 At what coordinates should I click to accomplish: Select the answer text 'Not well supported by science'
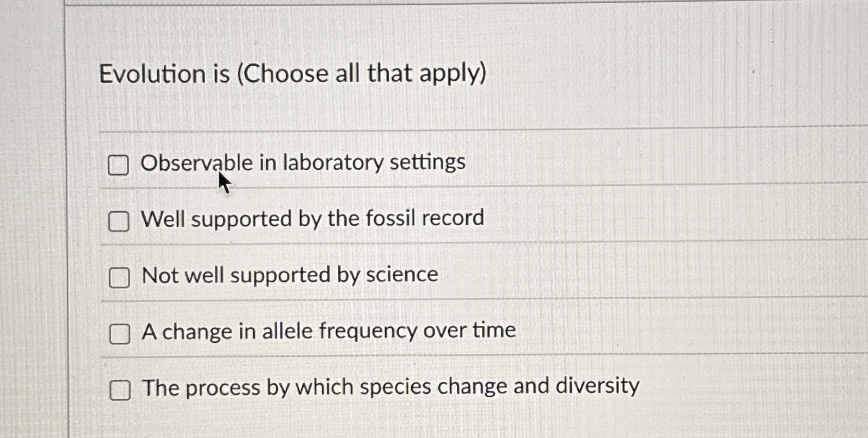pyautogui.click(x=289, y=274)
